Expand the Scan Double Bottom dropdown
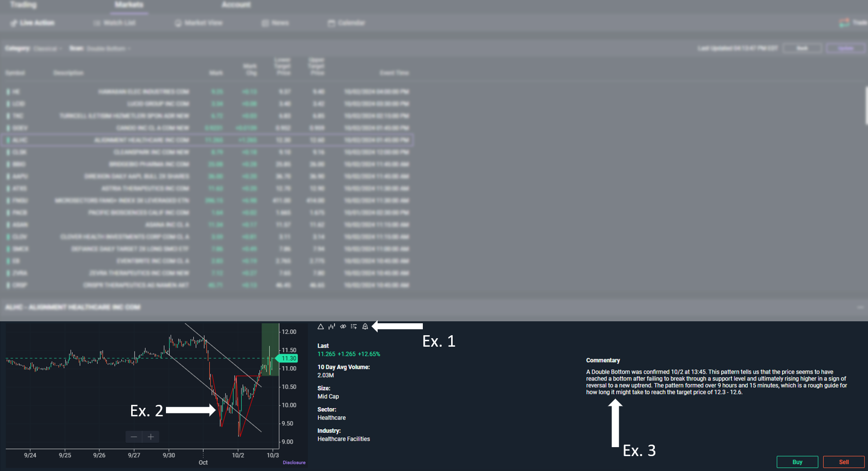This screenshot has width=868, height=471. coord(108,48)
